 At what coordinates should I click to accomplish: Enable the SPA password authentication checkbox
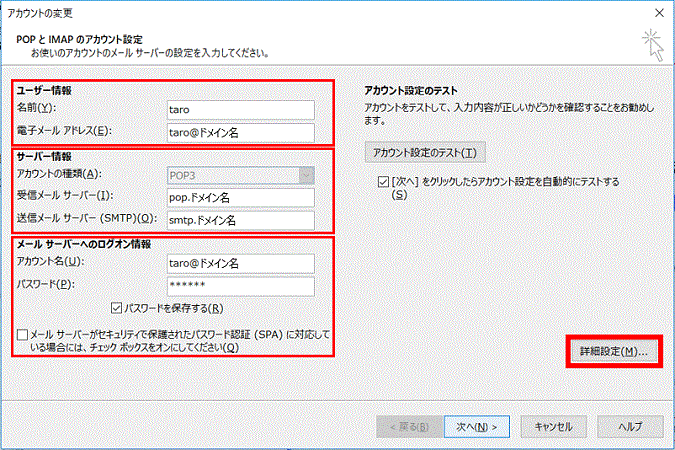coord(22,335)
